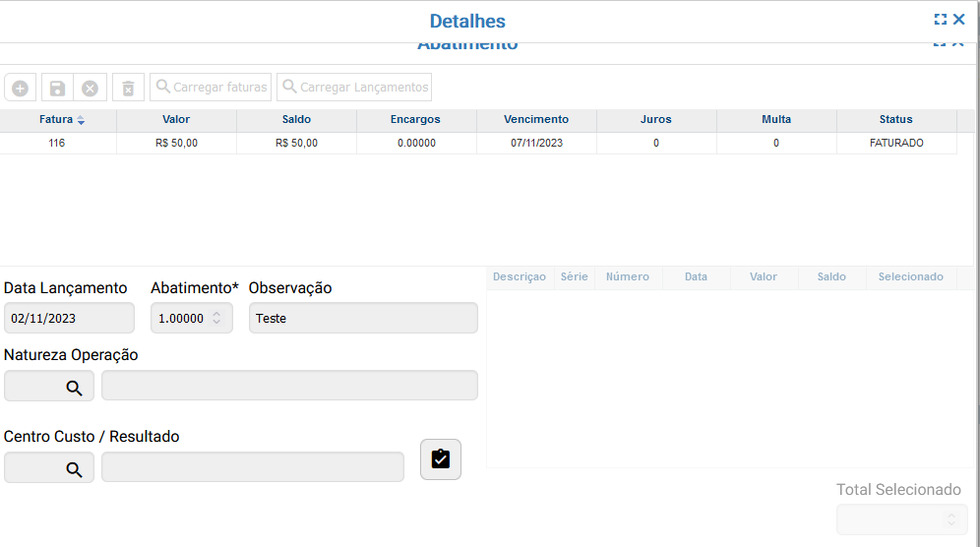Click the Vencimento column header

coord(536,120)
